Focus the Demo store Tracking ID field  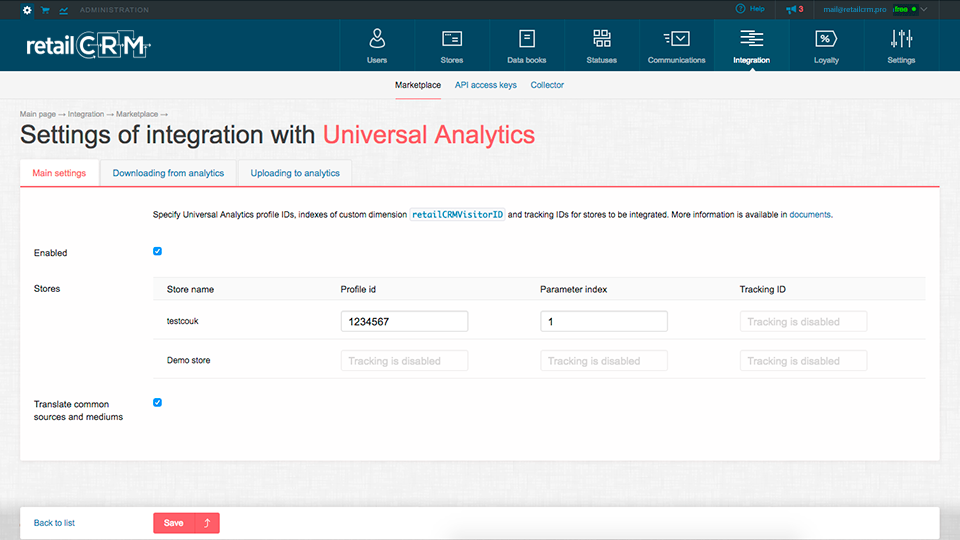(x=803, y=361)
